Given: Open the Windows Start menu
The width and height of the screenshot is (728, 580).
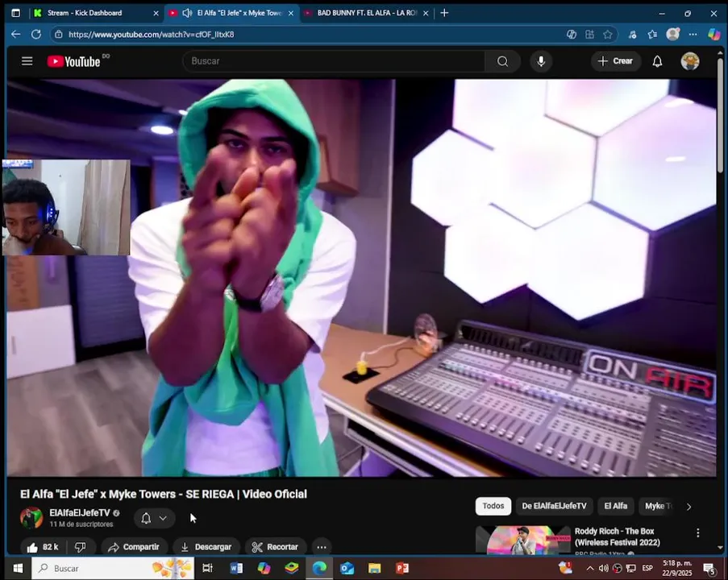Looking at the screenshot, I should click(18, 568).
